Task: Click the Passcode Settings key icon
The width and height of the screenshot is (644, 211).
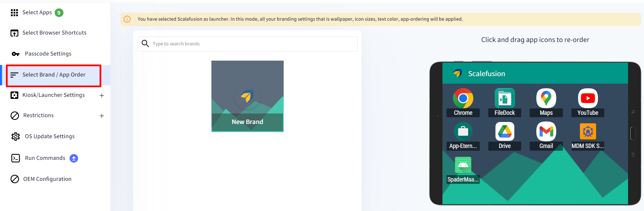Action: pos(16,54)
